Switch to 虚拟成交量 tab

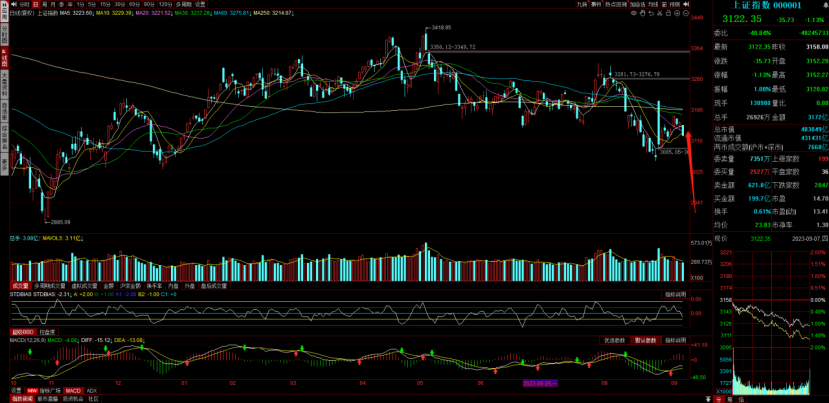pos(85,286)
